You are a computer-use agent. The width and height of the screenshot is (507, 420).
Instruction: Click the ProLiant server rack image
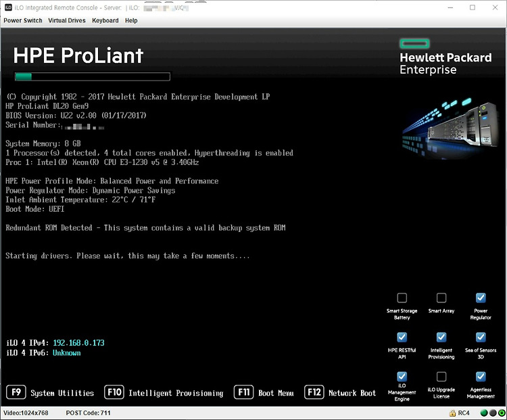pos(450,127)
